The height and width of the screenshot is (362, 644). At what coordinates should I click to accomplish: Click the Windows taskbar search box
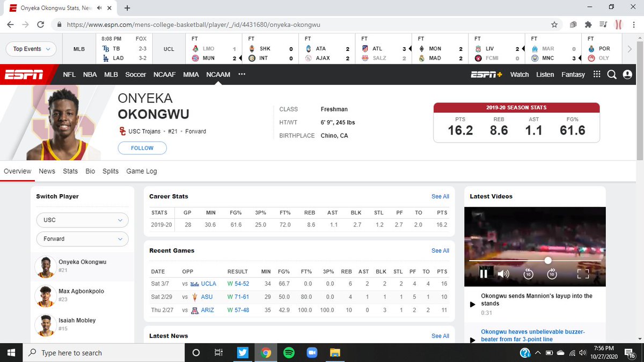[104, 352]
